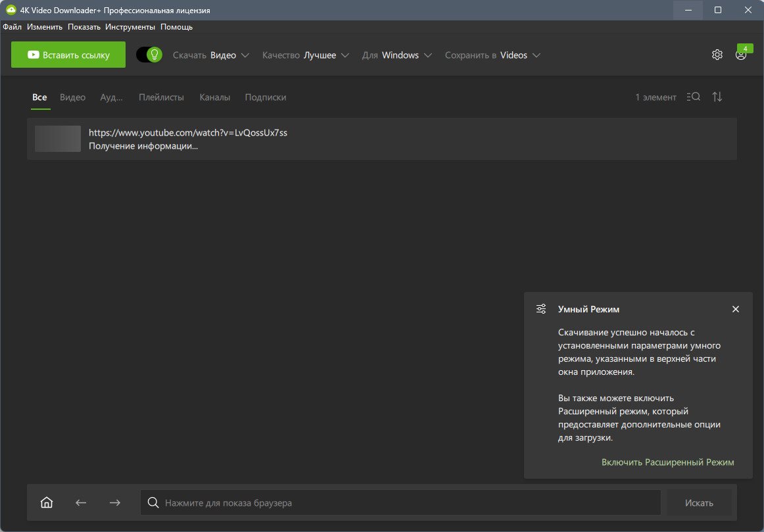Open the Скачать Видео dropdown
The image size is (764, 532).
211,55
